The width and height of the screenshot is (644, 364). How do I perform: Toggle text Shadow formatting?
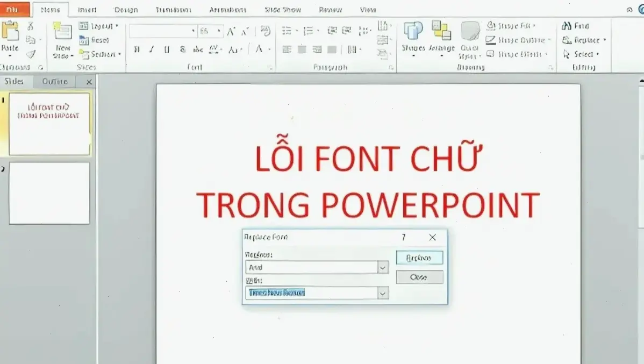tap(182, 49)
